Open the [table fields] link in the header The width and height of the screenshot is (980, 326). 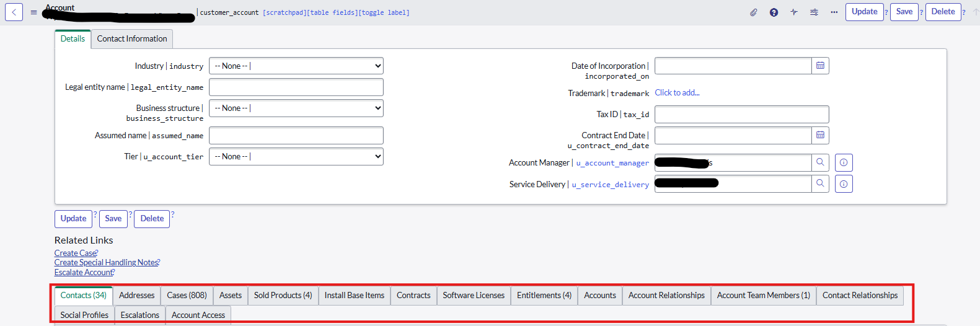pyautogui.click(x=332, y=12)
